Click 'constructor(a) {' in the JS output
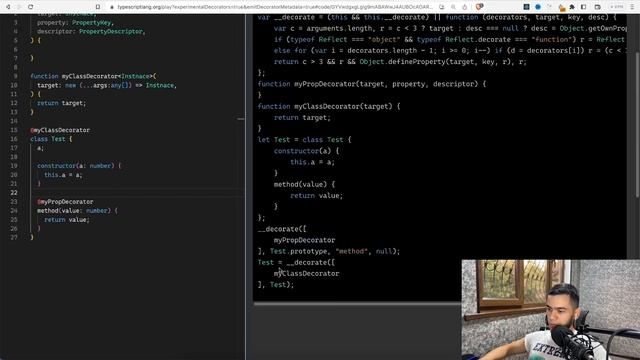The image size is (640, 360). [307, 151]
